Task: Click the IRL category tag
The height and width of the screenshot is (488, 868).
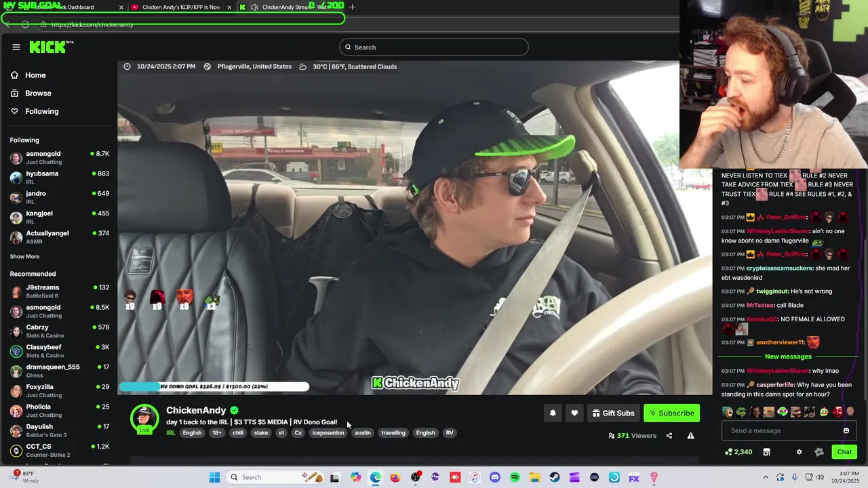Action: [x=171, y=433]
